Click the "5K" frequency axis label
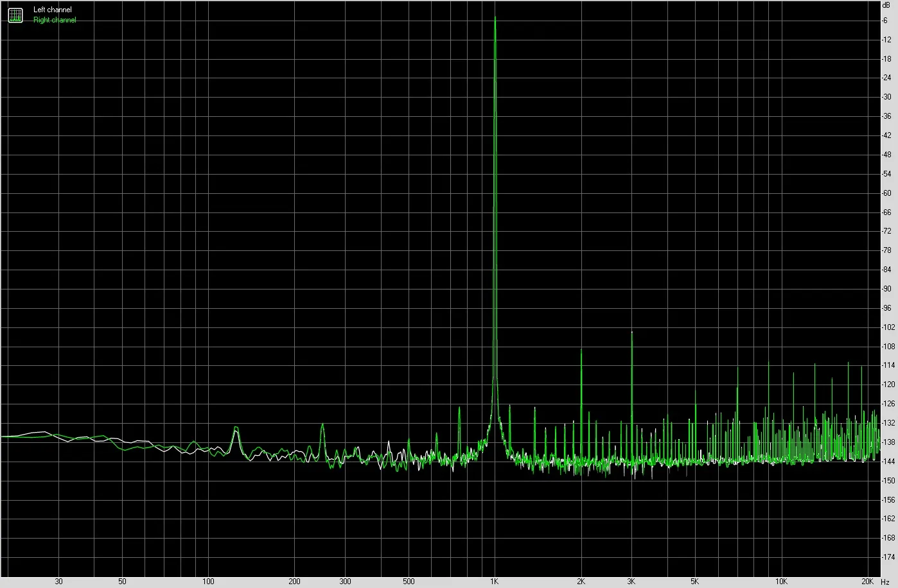Screen dimensions: 898x588 coord(695,582)
